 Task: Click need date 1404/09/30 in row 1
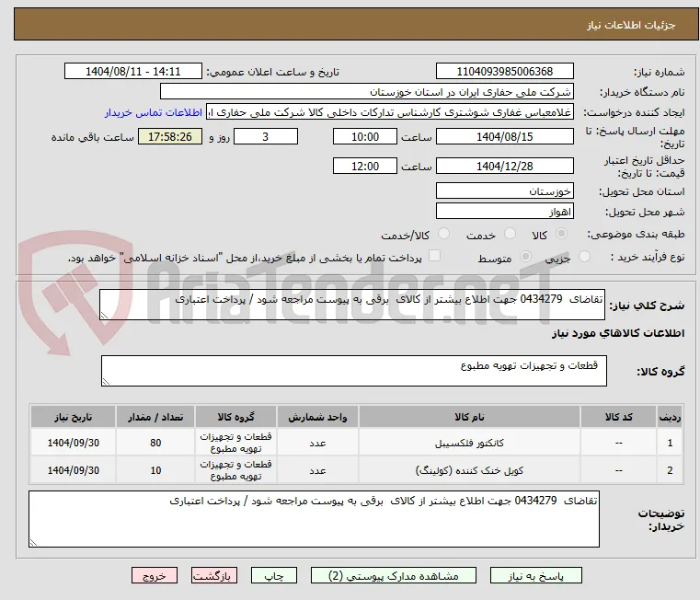click(x=74, y=443)
